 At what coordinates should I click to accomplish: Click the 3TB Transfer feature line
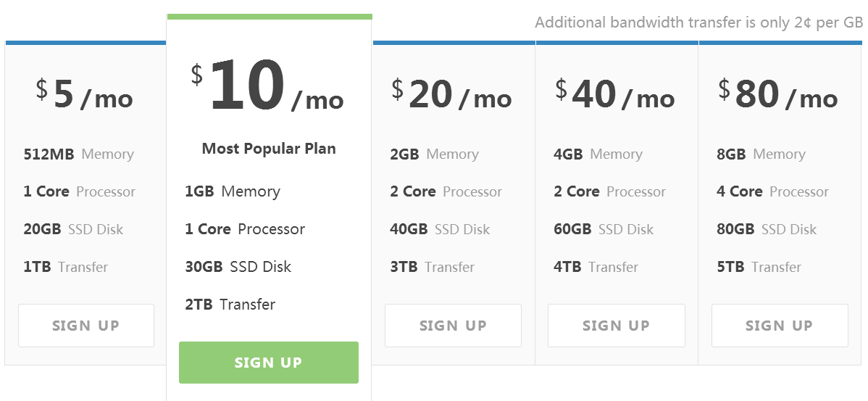[433, 267]
